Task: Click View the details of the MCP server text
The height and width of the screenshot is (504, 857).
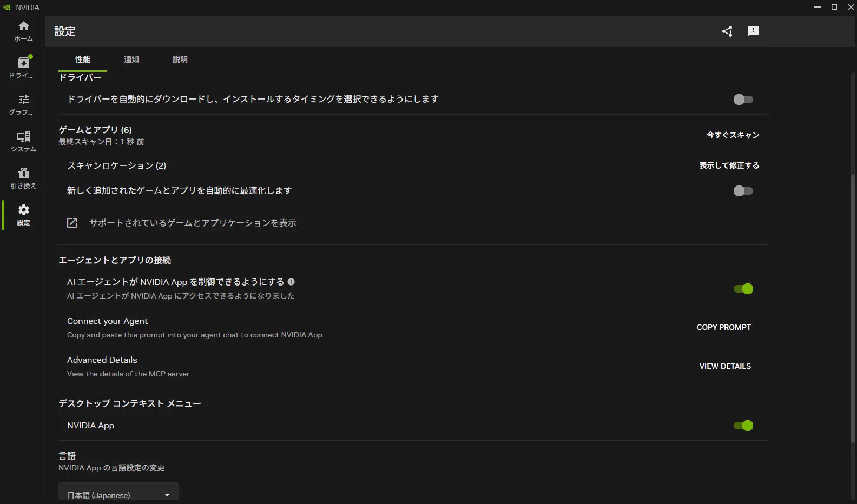Action: click(x=128, y=374)
